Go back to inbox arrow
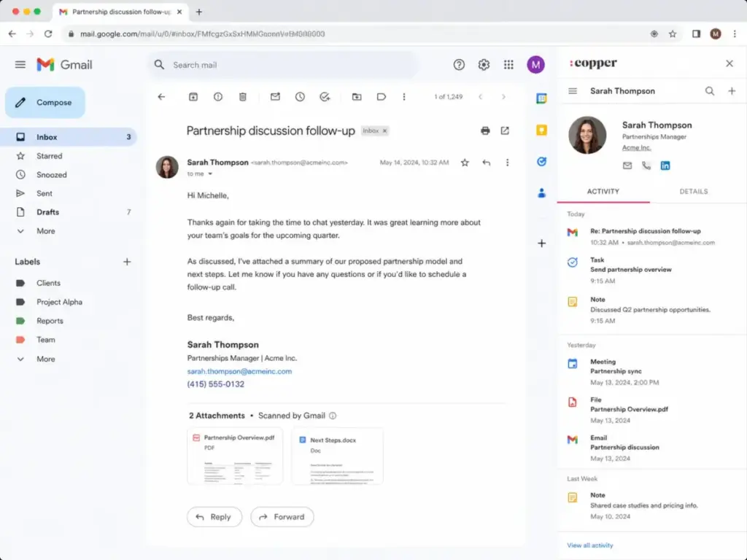The height and width of the screenshot is (560, 747). click(x=161, y=97)
